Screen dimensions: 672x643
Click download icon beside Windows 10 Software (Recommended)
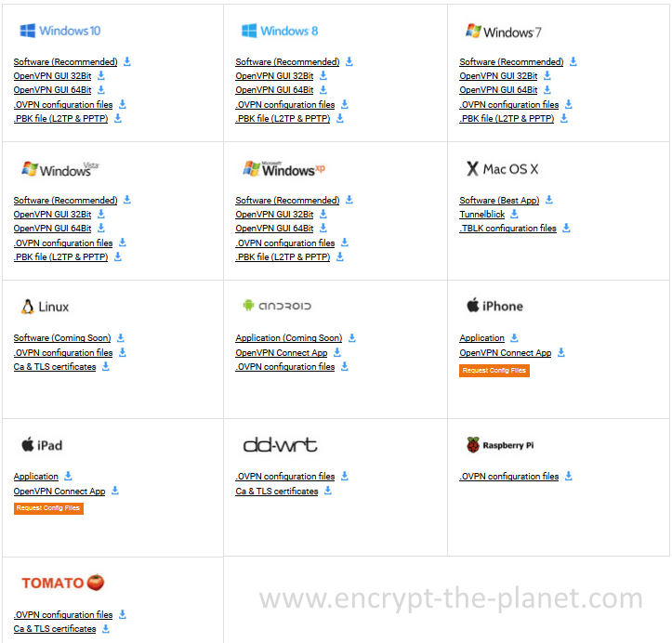click(127, 61)
